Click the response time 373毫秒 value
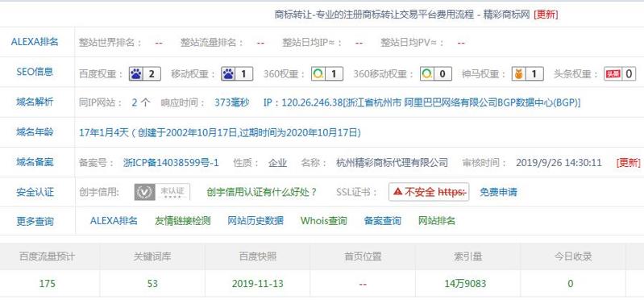Image resolution: width=644 pixels, height=300 pixels. coord(231,102)
